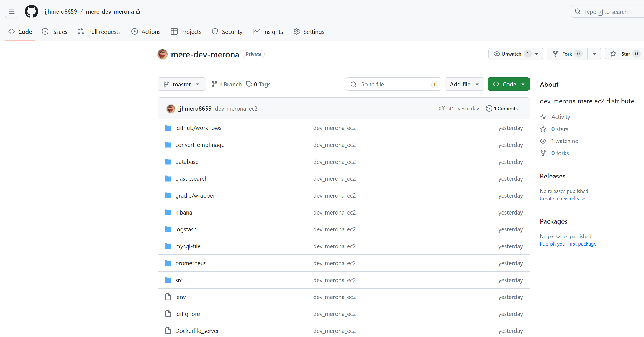
Task: Open the hamburger navigation menu
Action: [x=11, y=11]
